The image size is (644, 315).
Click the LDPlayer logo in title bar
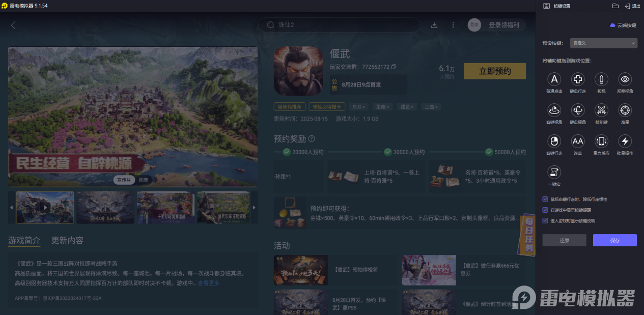[5, 6]
